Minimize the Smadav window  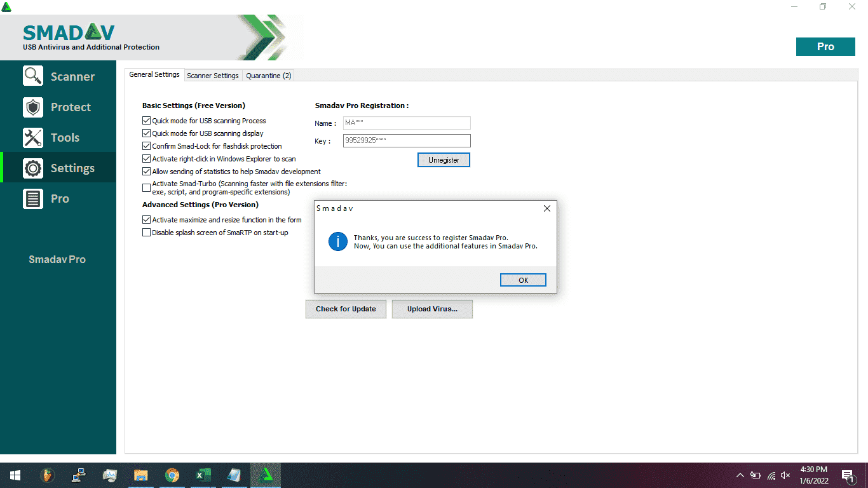[x=794, y=6]
